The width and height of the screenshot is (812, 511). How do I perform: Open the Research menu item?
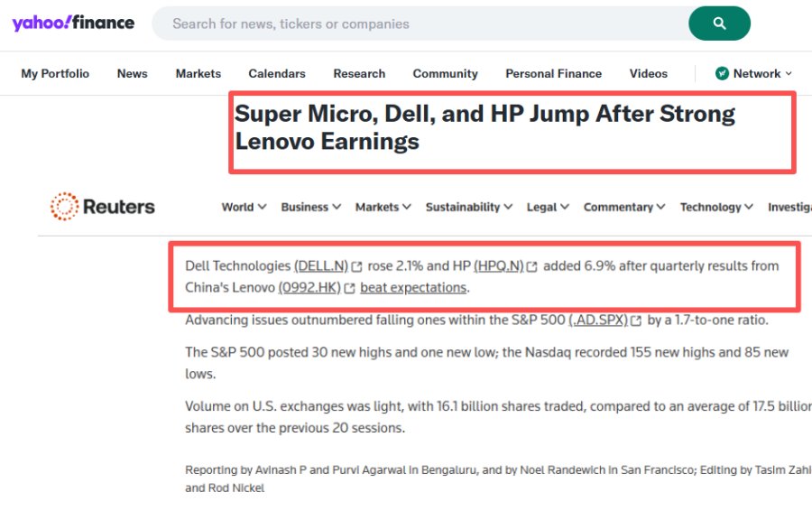(359, 74)
